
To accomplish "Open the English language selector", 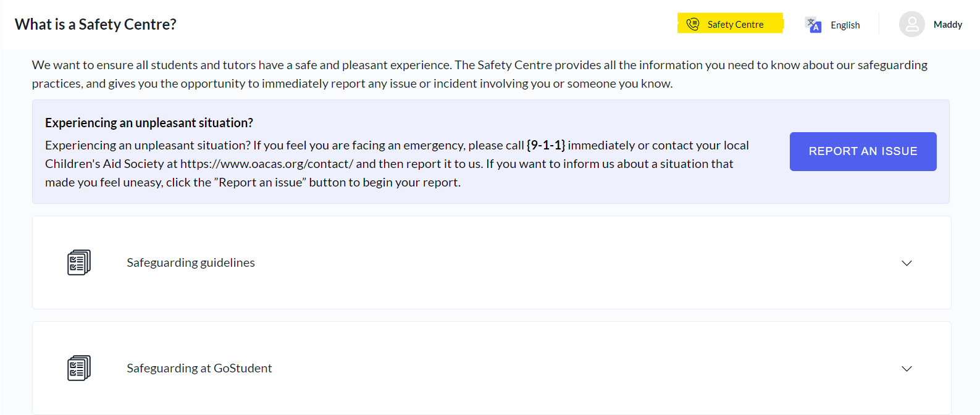I will pos(845,25).
